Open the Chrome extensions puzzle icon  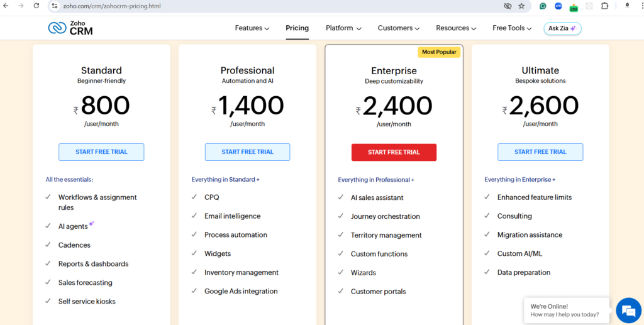point(604,6)
